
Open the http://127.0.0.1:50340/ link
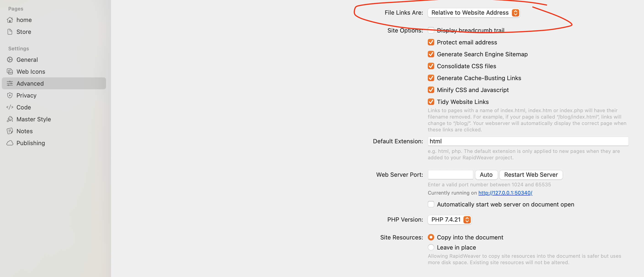505,193
